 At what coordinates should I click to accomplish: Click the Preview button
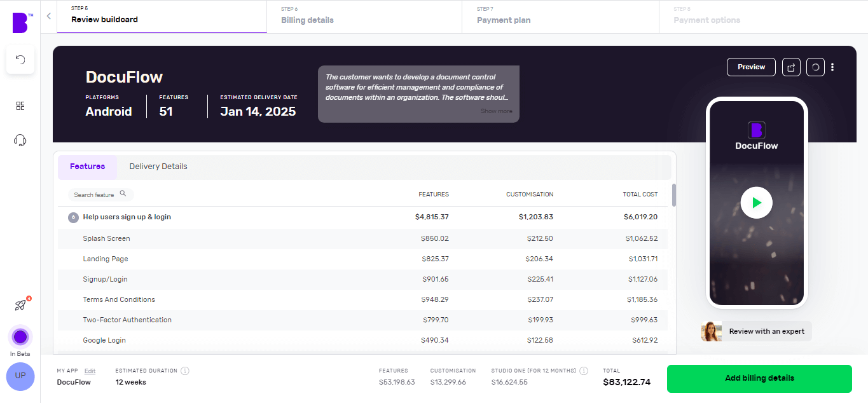click(751, 67)
